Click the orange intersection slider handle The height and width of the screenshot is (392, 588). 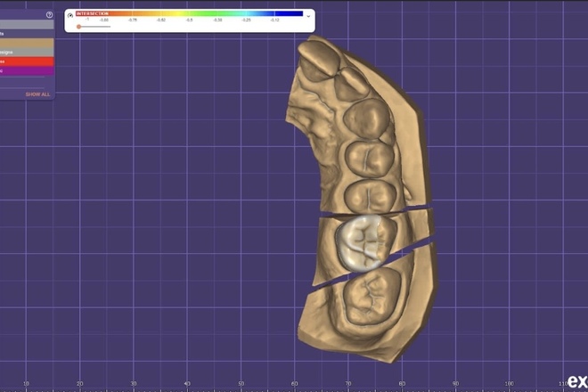[x=78, y=27]
